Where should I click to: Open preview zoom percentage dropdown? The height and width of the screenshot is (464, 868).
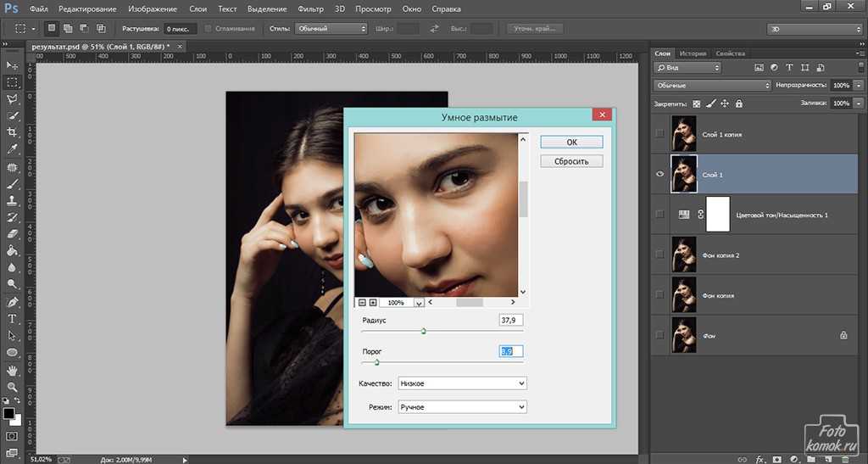(x=419, y=303)
